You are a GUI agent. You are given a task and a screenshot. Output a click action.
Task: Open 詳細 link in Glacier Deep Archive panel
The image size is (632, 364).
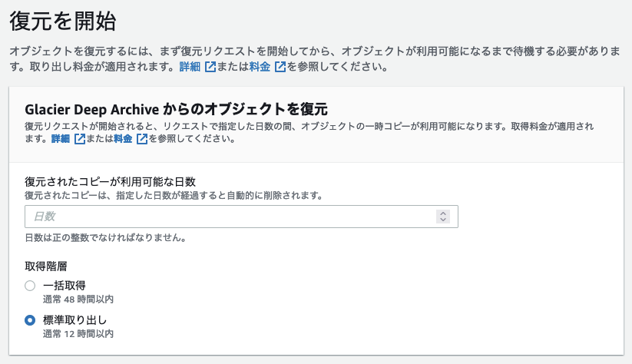(61, 139)
